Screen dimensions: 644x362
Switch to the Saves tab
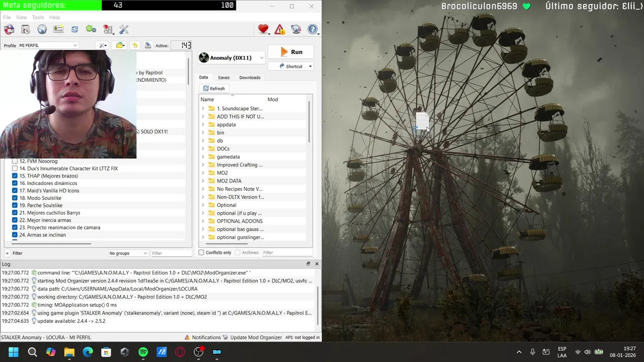223,77
